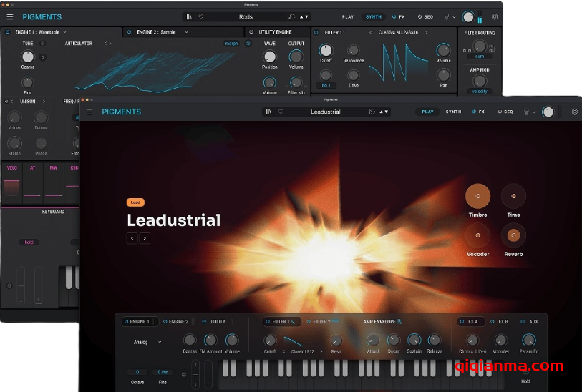Click the Resonance knob in Filter 1
Image resolution: width=582 pixels, height=392 pixels.
[x=353, y=51]
